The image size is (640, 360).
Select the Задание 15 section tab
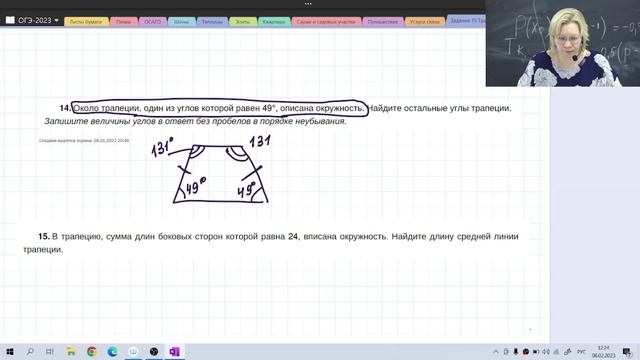[x=467, y=21]
